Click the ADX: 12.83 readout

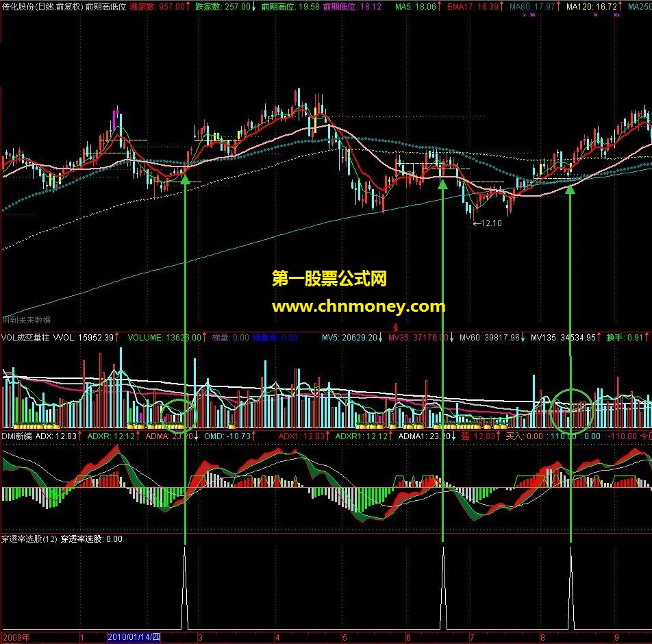(56, 436)
